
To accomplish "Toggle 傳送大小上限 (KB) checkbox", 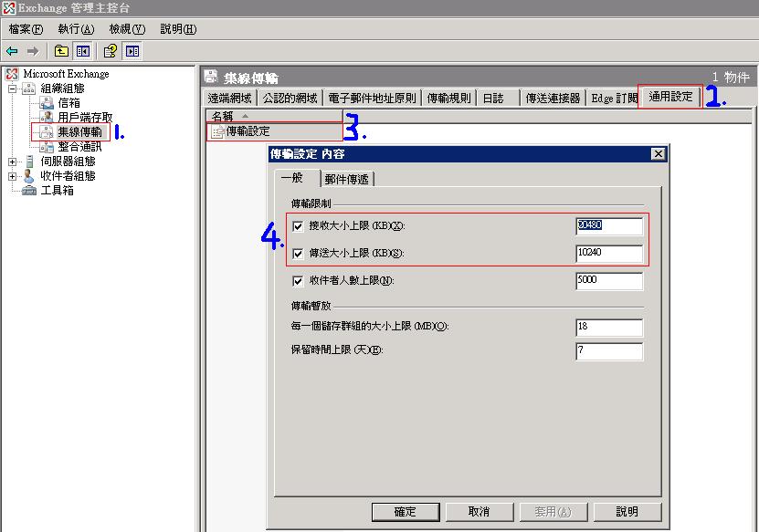I will 298,254.
